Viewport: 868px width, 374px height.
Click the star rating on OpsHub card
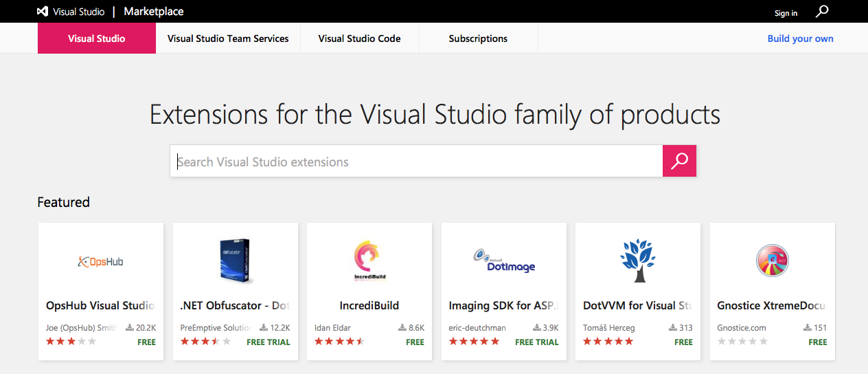(x=71, y=342)
